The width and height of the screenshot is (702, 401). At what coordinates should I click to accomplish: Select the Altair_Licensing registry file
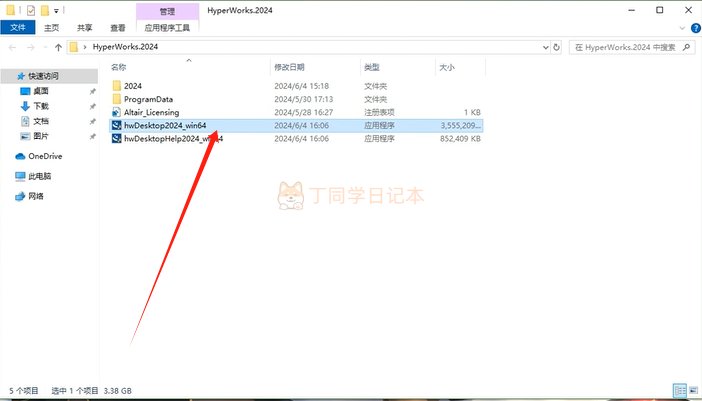pyautogui.click(x=151, y=112)
